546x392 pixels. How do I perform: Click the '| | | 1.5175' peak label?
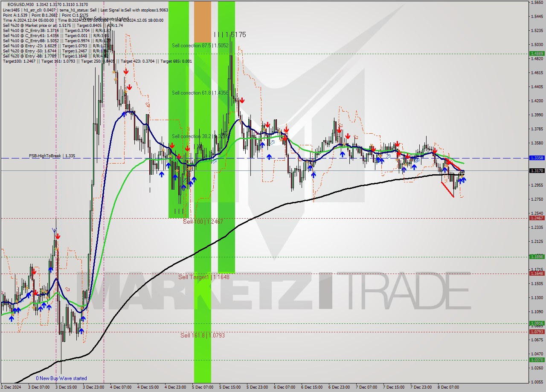[x=229, y=35]
